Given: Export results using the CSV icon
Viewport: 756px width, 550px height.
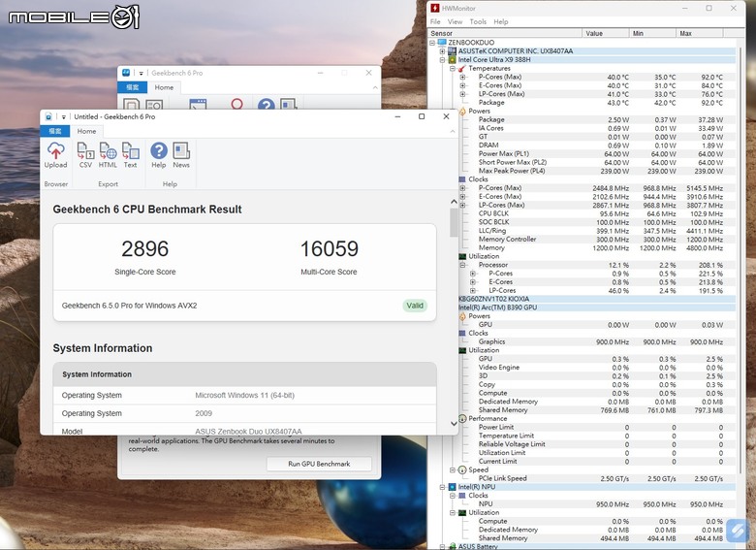Looking at the screenshot, I should pos(85,151).
